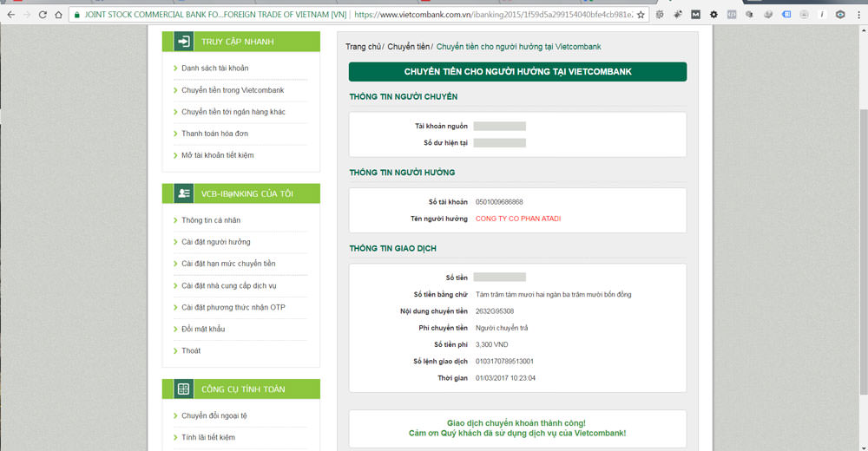The width and height of the screenshot is (868, 451).
Task: Open Thanh toán hóa đơn from sidebar
Action: pyautogui.click(x=214, y=134)
